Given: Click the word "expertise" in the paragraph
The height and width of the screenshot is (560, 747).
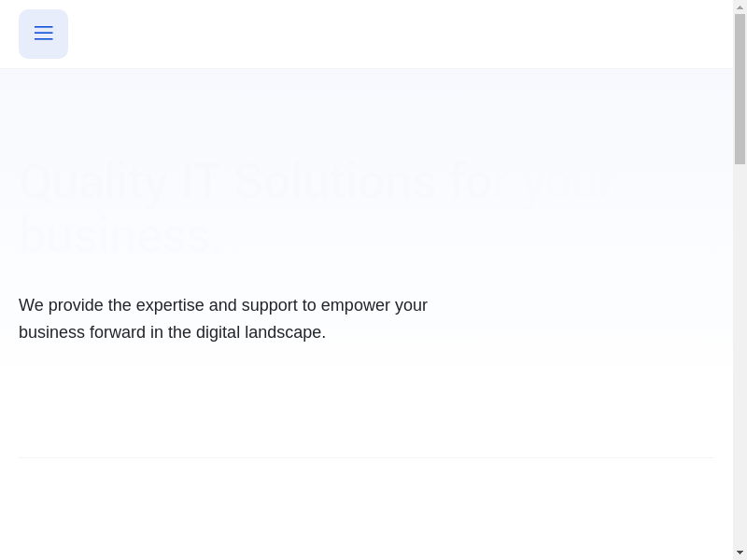Looking at the screenshot, I should click(170, 305).
